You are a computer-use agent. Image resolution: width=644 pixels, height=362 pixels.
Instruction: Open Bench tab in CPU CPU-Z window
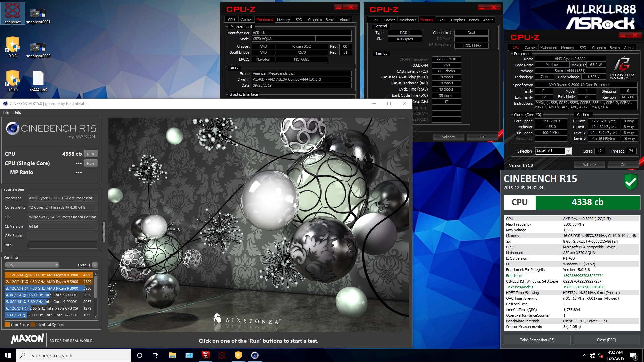coord(614,48)
